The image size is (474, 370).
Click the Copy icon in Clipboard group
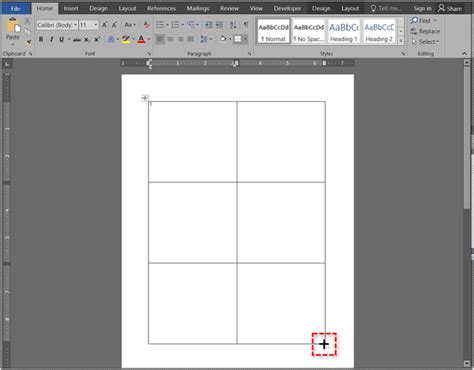tap(28, 32)
